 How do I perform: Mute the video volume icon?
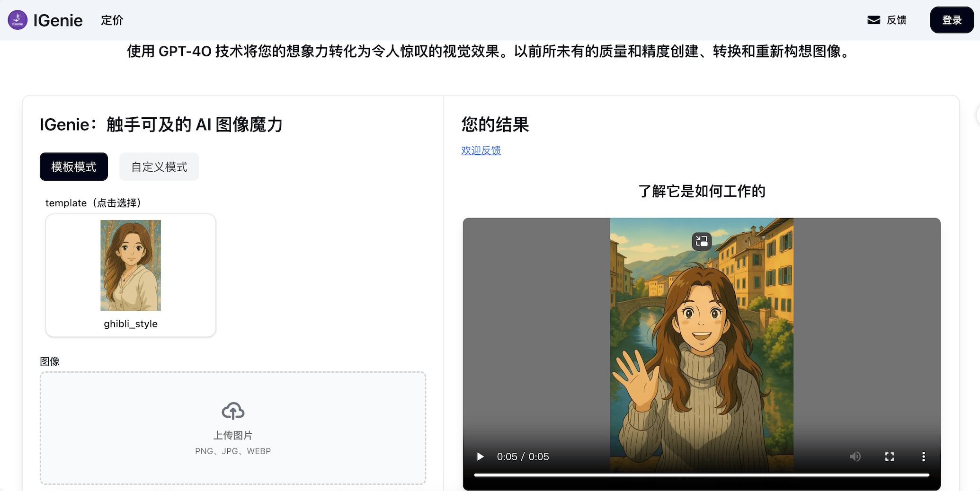855,456
